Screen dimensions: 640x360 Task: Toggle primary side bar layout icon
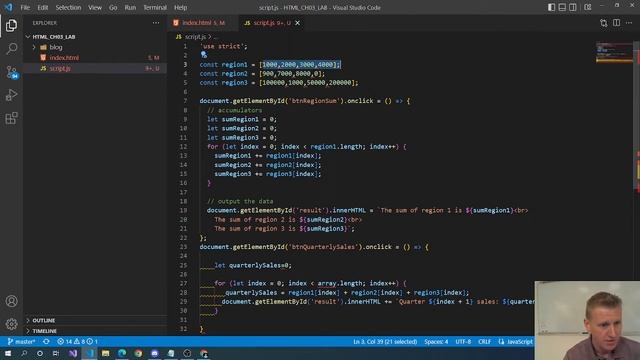[x=551, y=7]
